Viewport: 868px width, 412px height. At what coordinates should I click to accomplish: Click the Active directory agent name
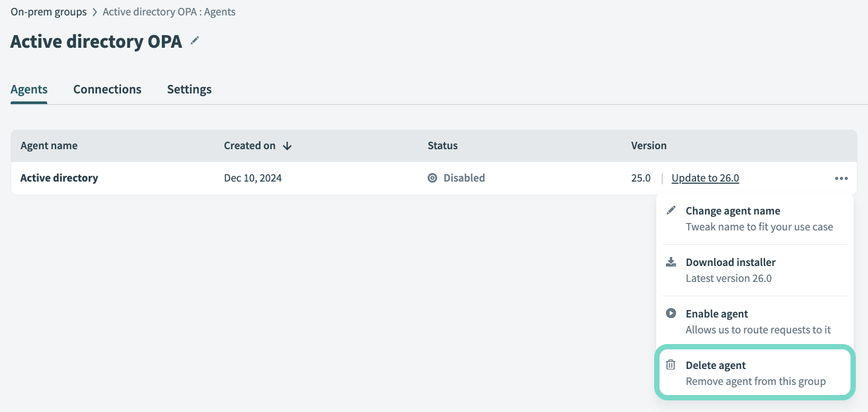click(x=59, y=178)
